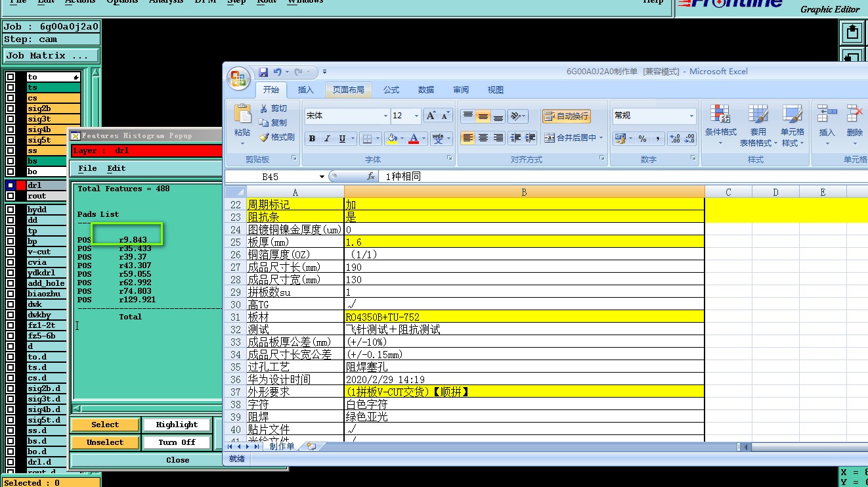The width and height of the screenshot is (868, 487).
Task: Save workbook via Quick Access Toolbar
Action: 263,72
